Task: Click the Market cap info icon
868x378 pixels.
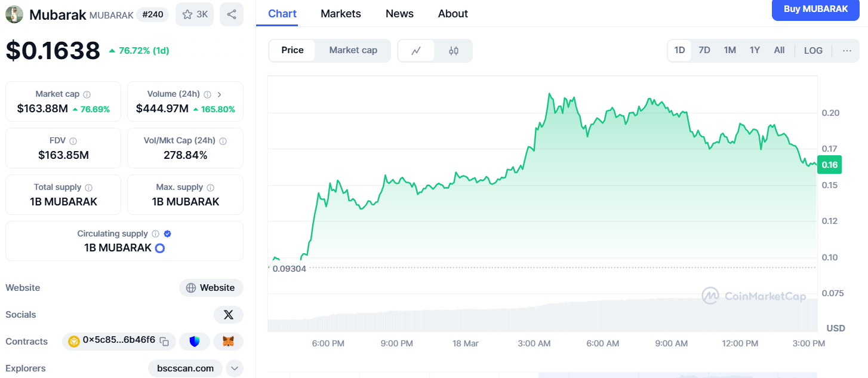Action: pos(87,94)
